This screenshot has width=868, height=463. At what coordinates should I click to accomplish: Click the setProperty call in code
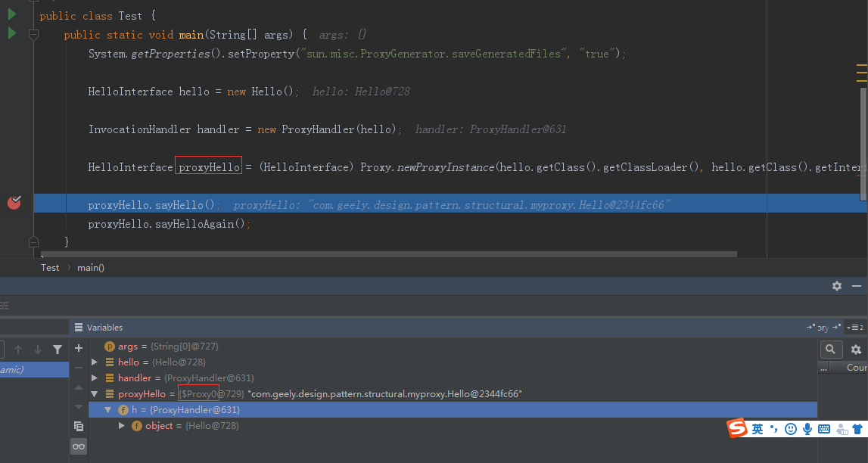coord(260,54)
